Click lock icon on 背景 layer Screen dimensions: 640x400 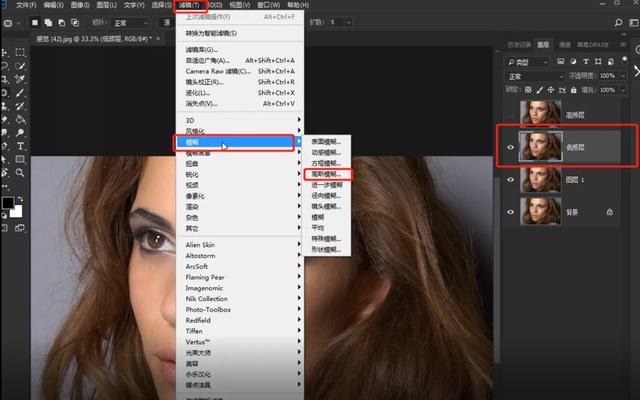[609, 212]
